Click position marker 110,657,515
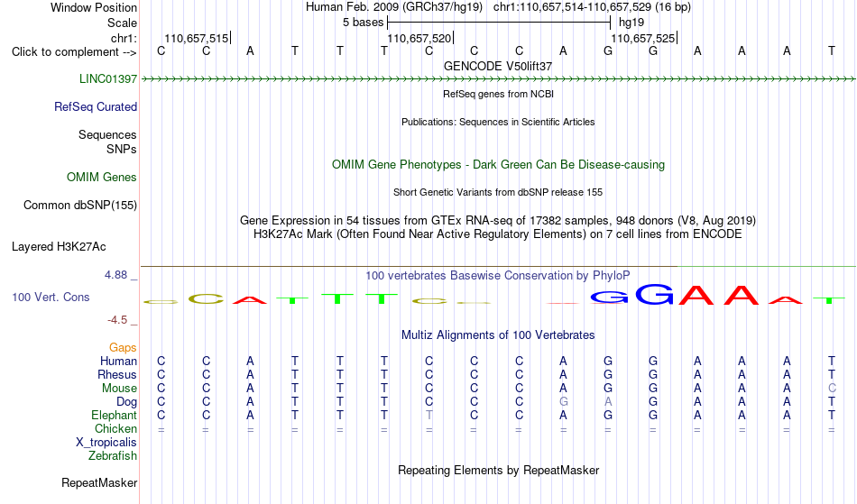857x504 pixels. click(197, 38)
